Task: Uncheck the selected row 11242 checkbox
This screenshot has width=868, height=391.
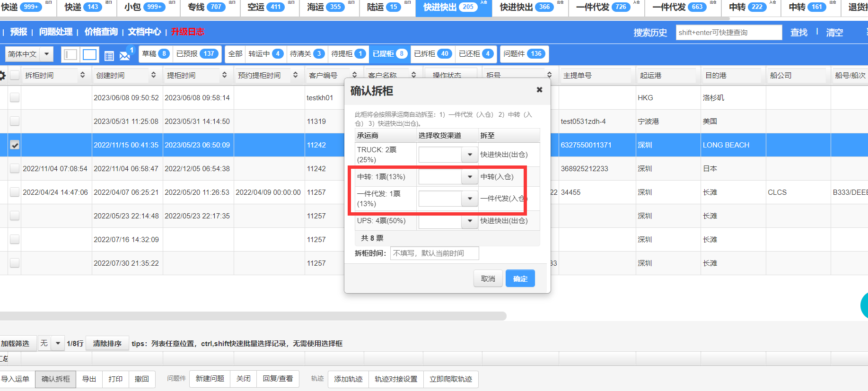Action: coord(15,145)
